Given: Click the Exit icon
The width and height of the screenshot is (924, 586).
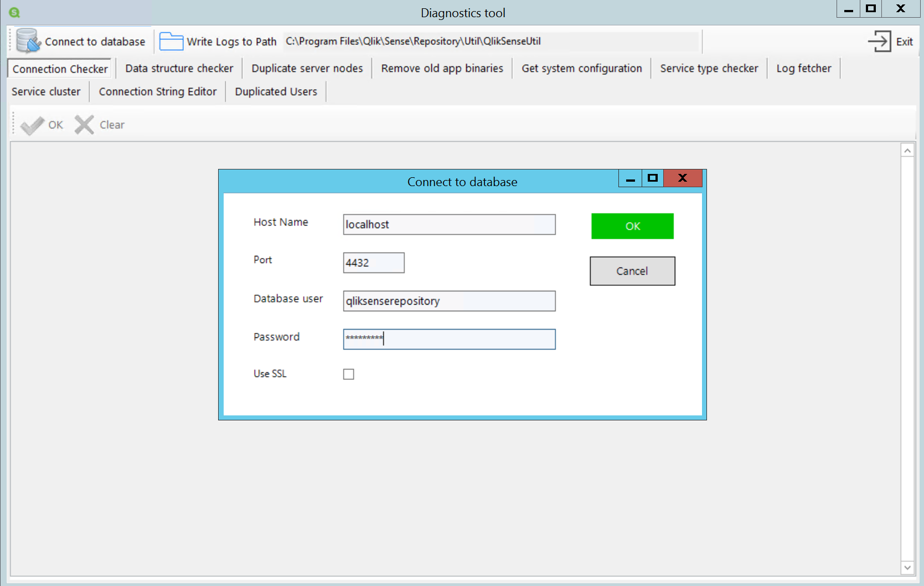Looking at the screenshot, I should 879,41.
